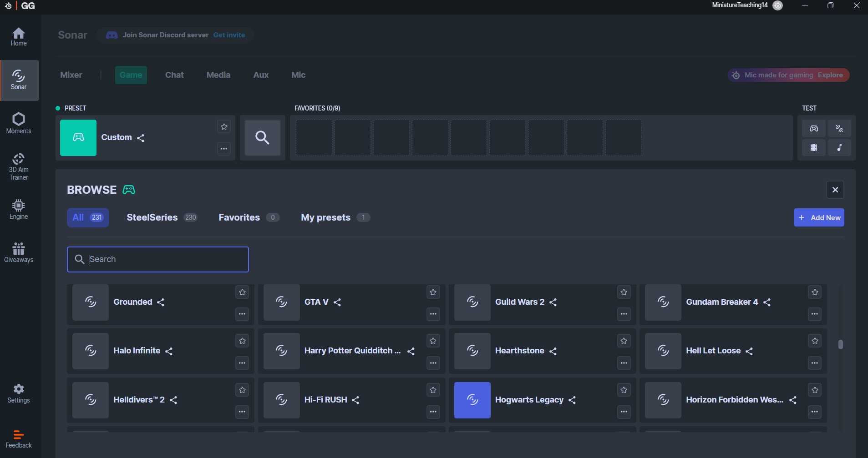Click the Get invite Discord link

pos(229,35)
